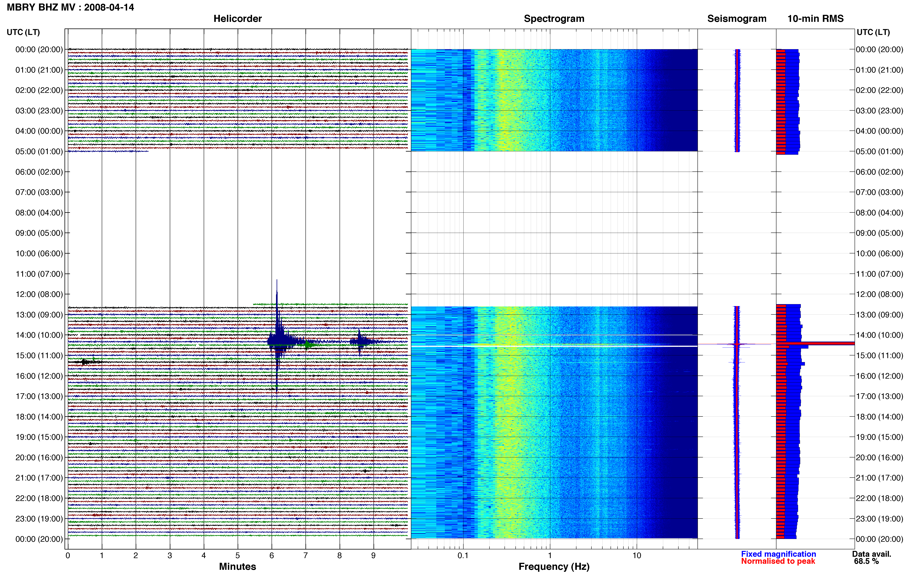
Task: Click the 'Frequency (Hz)' x-axis label
Action: 554,566
